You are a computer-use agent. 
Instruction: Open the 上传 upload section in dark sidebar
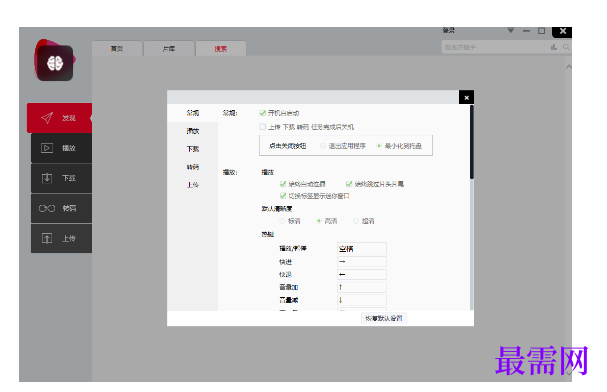(x=61, y=238)
